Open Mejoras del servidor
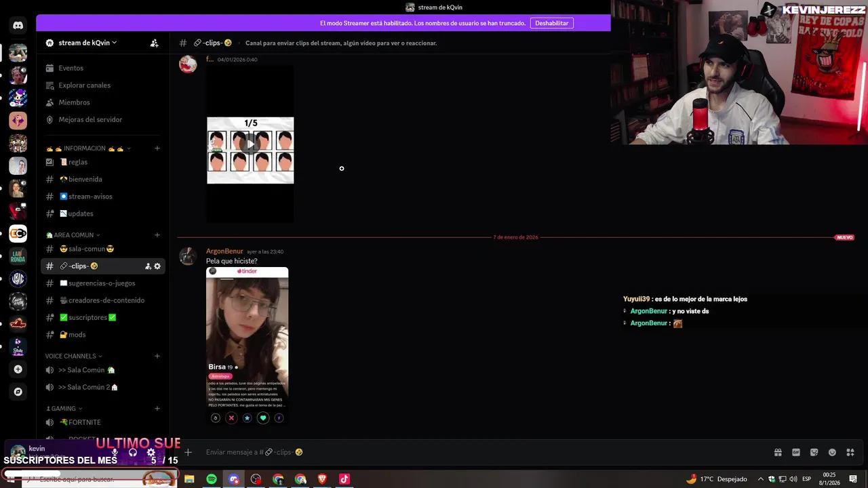 103,119
